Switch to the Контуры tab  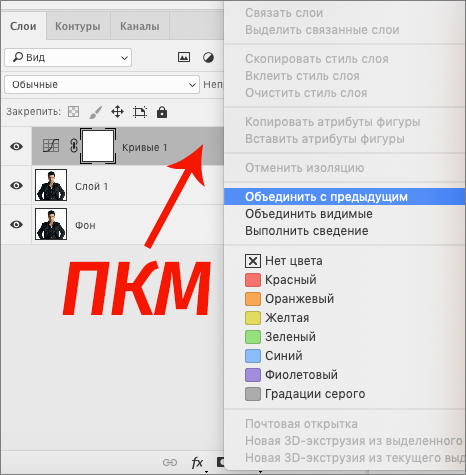click(78, 26)
